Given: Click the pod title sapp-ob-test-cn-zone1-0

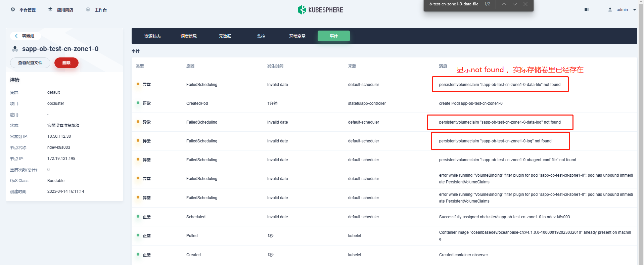Looking at the screenshot, I should [60, 49].
